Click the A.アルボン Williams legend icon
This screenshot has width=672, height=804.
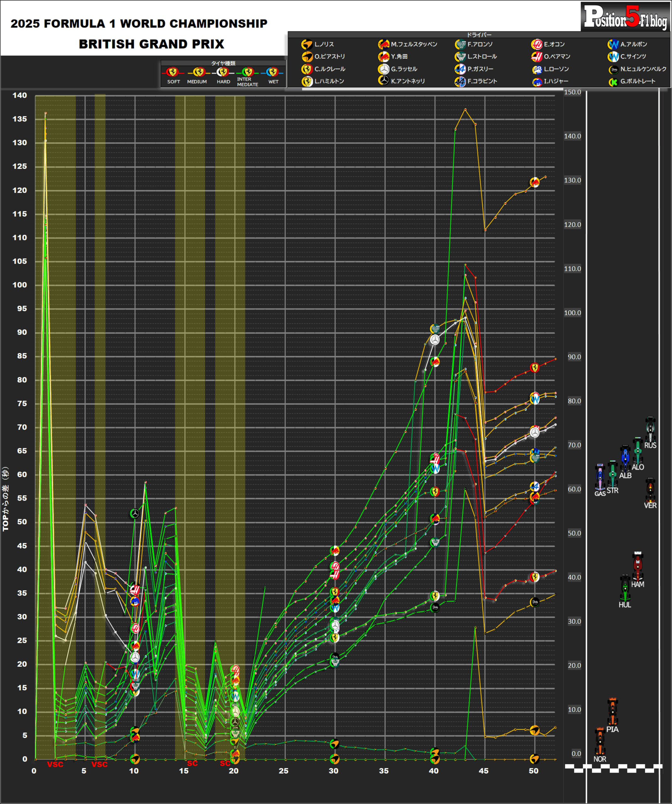(x=613, y=44)
